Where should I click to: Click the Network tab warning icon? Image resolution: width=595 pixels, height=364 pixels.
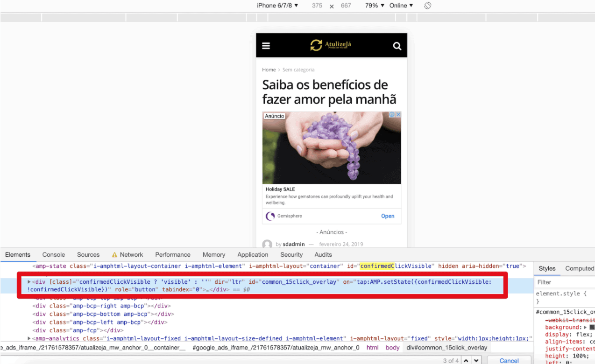coord(114,255)
